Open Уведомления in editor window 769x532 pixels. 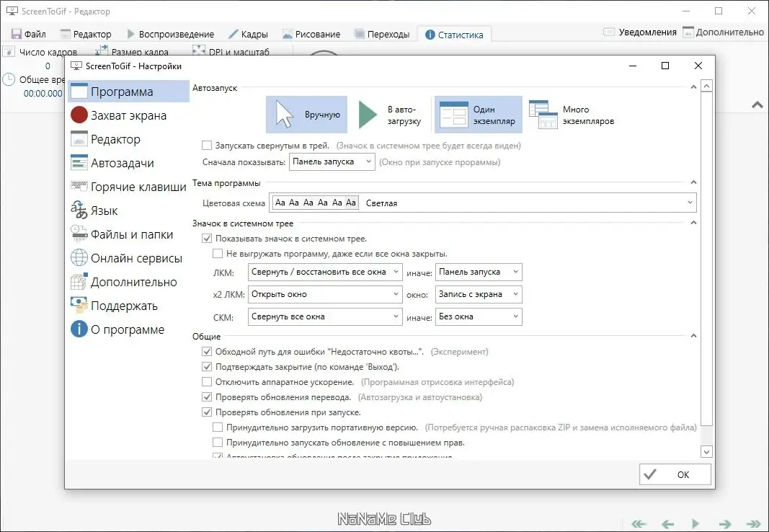pyautogui.click(x=640, y=32)
